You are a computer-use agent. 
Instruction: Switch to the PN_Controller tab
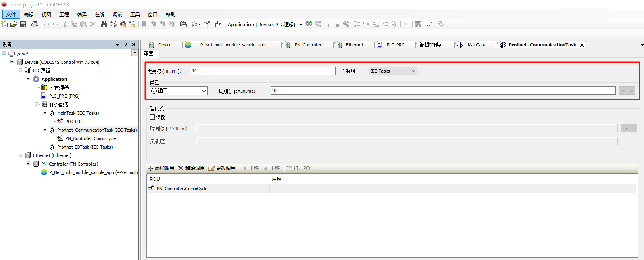coord(308,45)
